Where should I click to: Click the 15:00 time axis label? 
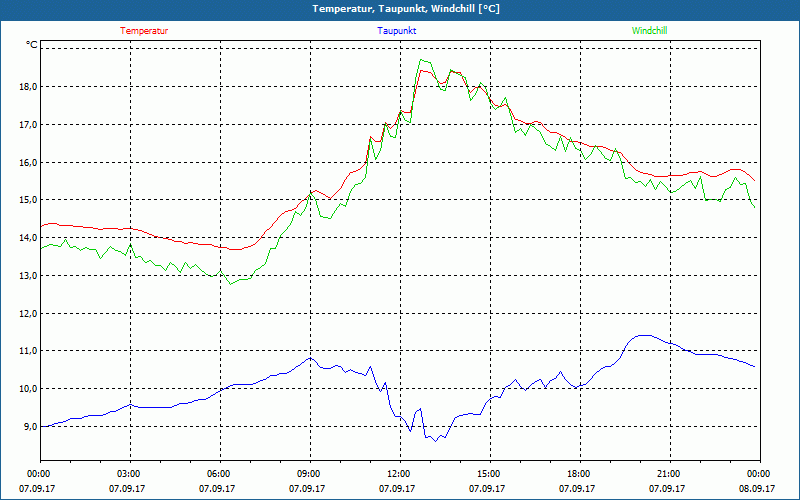pos(489,474)
